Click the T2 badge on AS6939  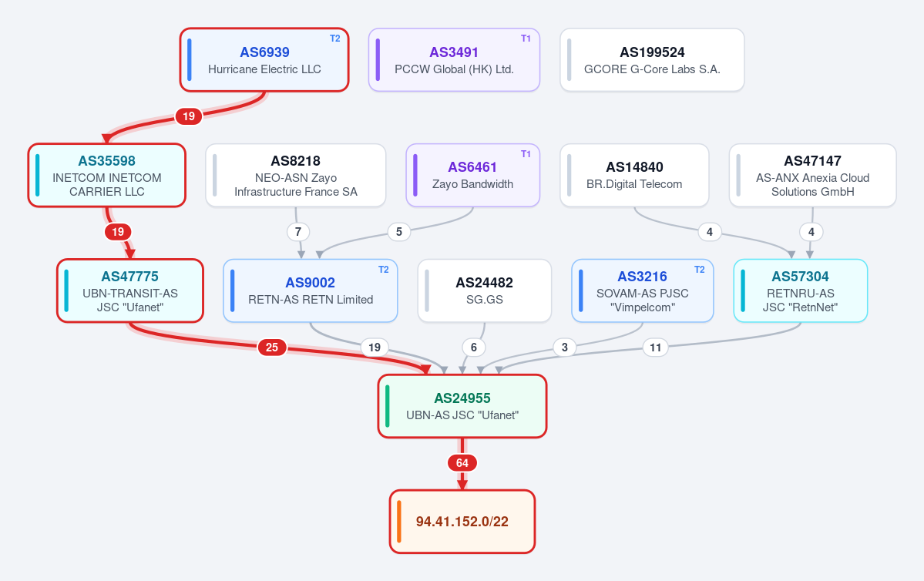[x=334, y=39]
